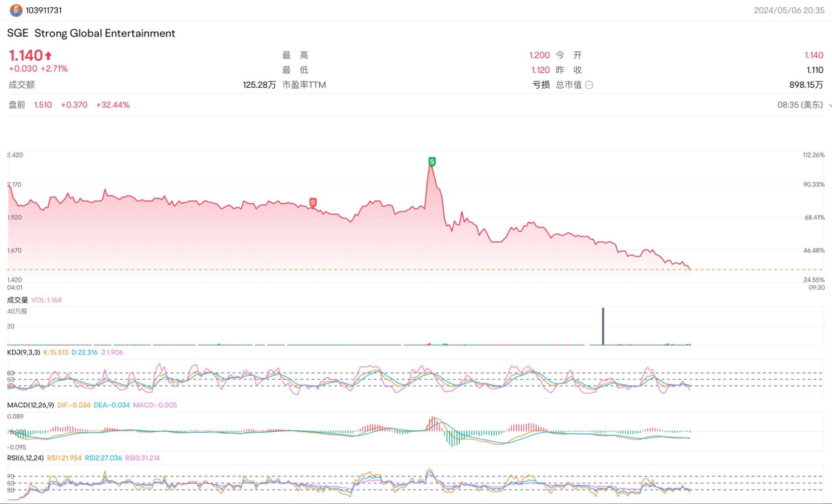Select the username 103911731
The height and width of the screenshot is (504, 832).
pos(44,10)
